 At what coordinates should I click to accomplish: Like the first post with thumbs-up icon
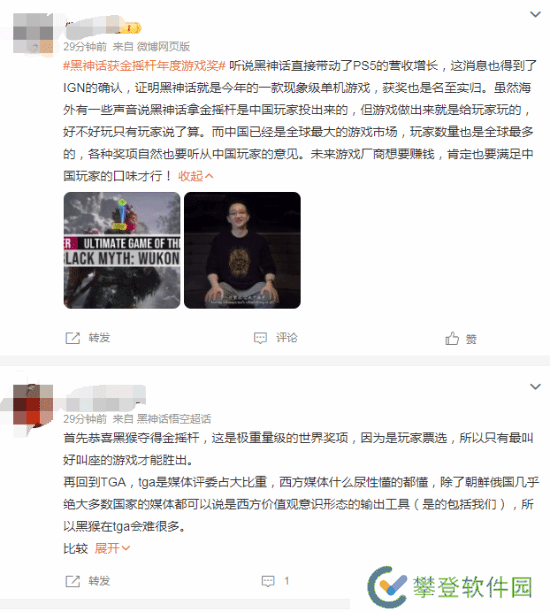(452, 338)
